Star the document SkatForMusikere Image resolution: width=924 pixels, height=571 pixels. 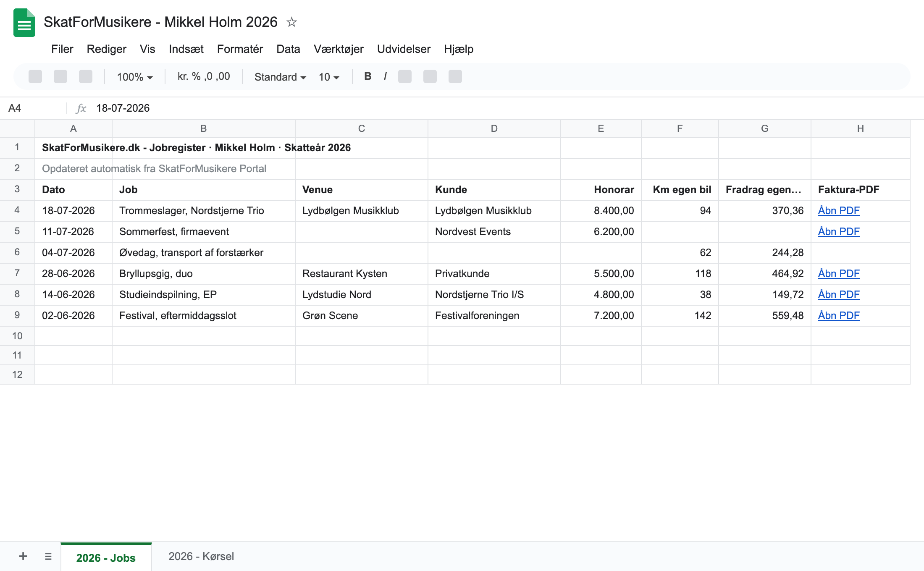(291, 22)
